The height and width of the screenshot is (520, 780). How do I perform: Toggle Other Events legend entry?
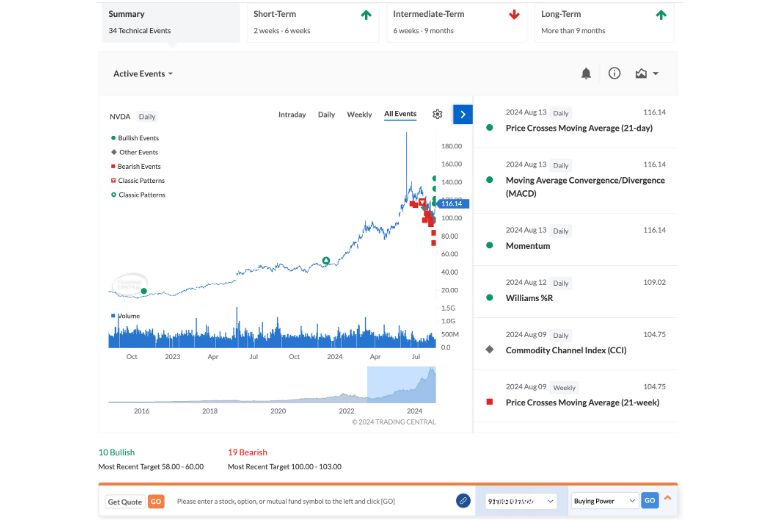pyautogui.click(x=134, y=152)
